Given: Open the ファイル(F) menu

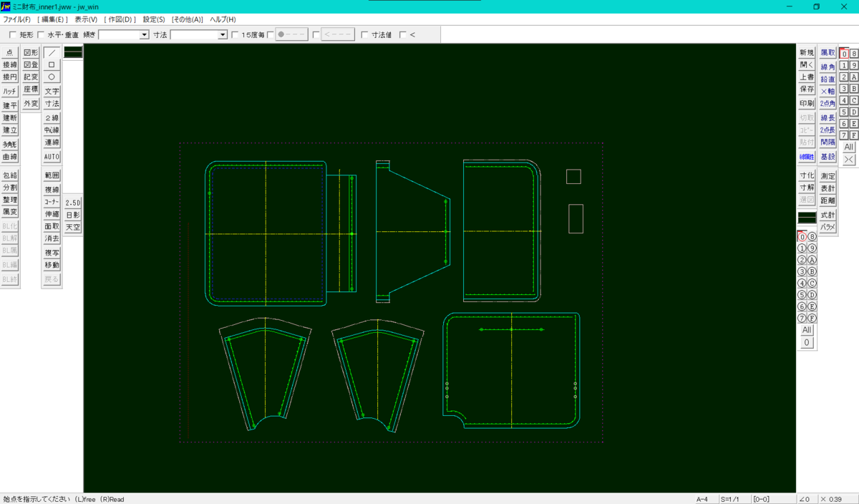Looking at the screenshot, I should click(x=16, y=19).
